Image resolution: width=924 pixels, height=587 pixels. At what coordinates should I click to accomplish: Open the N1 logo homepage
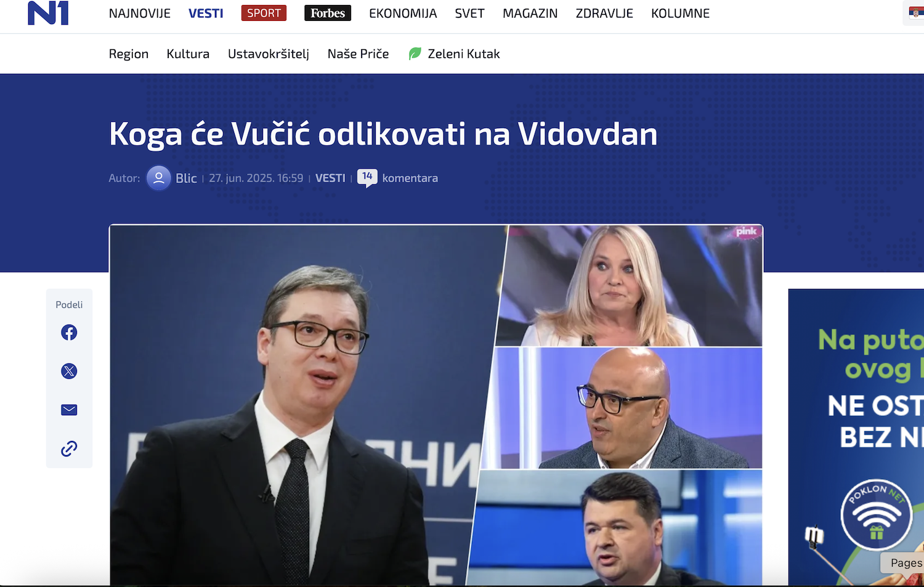click(48, 13)
